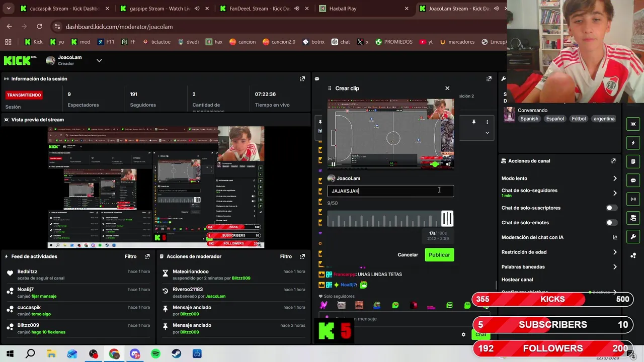Open Filtro in Acciones de moderador

(286, 256)
